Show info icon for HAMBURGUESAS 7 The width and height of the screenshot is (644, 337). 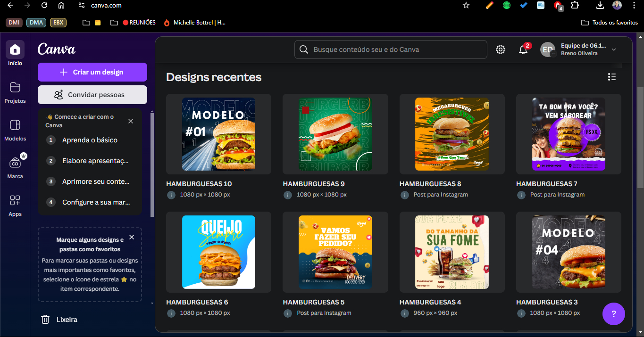521,195
